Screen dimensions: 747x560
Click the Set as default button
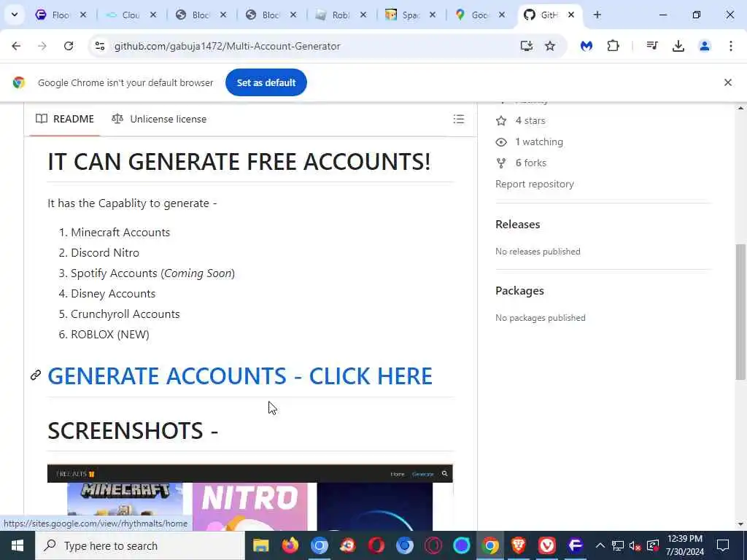click(x=266, y=82)
